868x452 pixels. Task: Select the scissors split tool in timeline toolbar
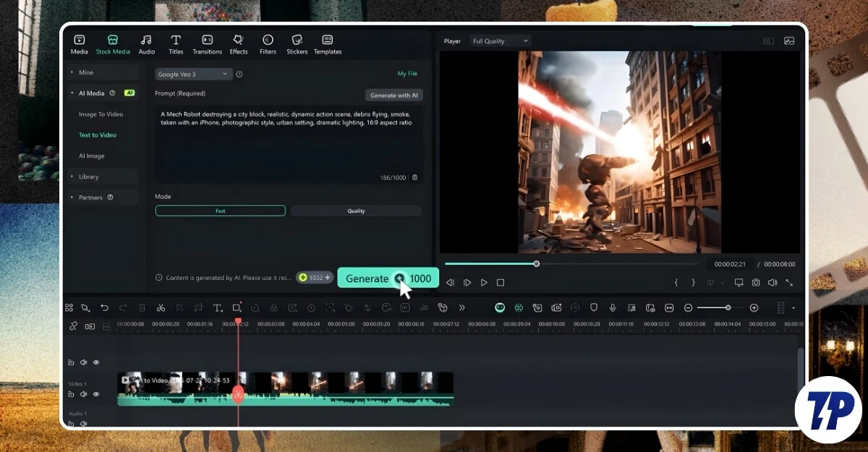161,308
